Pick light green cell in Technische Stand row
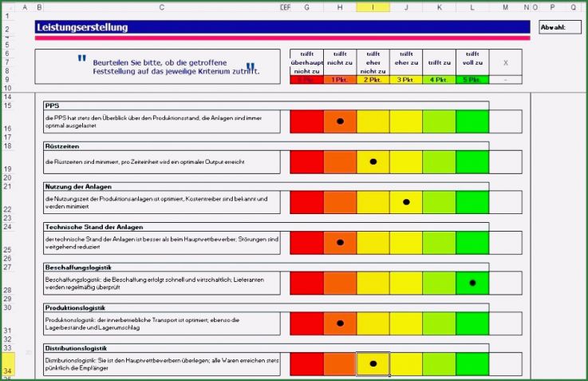Viewport: 588px width, 381px height. click(439, 242)
